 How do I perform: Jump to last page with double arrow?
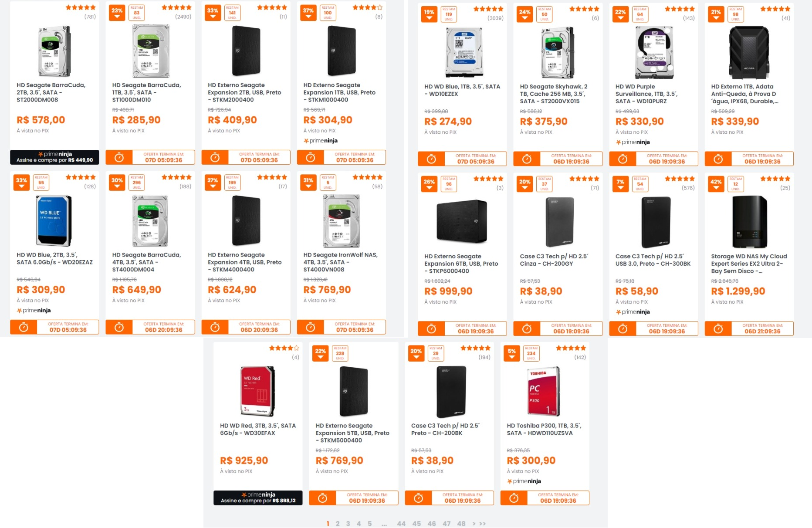[483, 524]
